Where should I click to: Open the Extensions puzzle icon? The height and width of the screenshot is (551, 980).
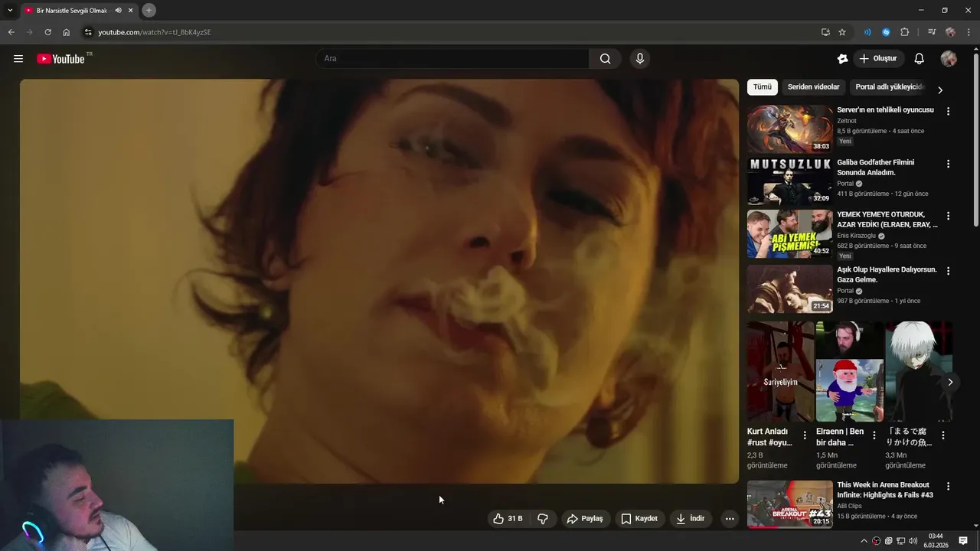(904, 32)
